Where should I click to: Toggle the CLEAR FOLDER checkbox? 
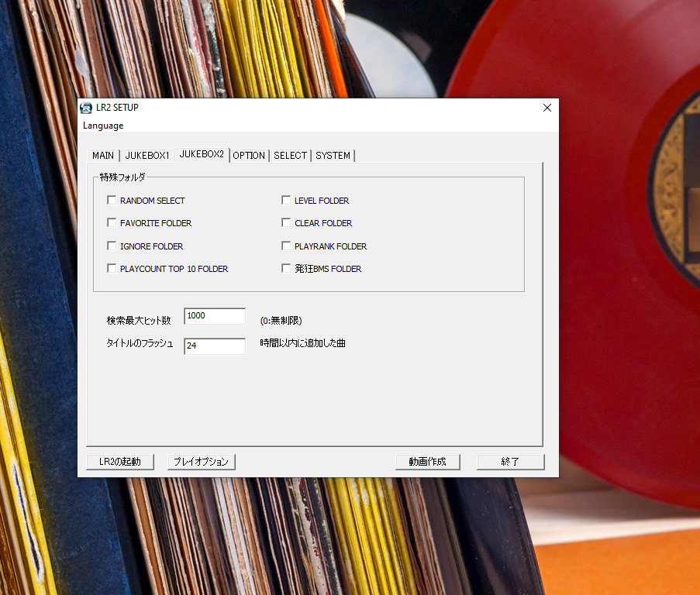(286, 223)
